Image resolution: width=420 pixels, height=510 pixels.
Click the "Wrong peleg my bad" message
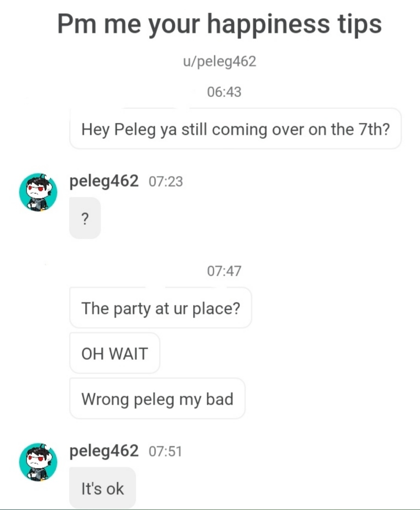[x=157, y=399]
